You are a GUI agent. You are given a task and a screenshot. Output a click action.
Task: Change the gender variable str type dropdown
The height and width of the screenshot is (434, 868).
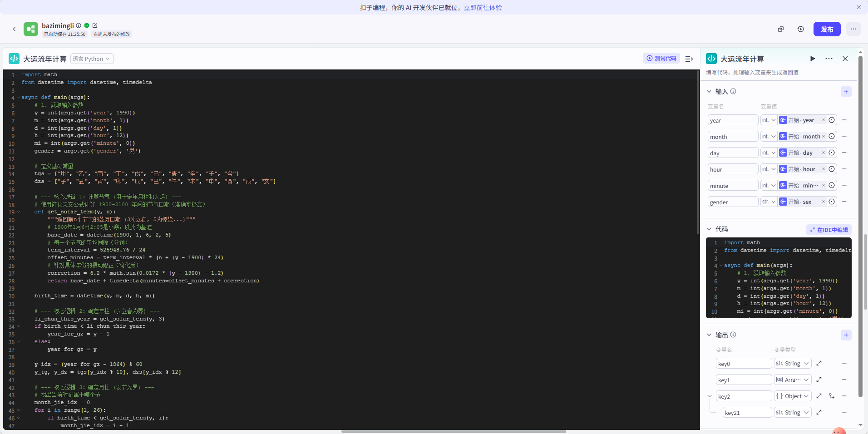(x=769, y=202)
